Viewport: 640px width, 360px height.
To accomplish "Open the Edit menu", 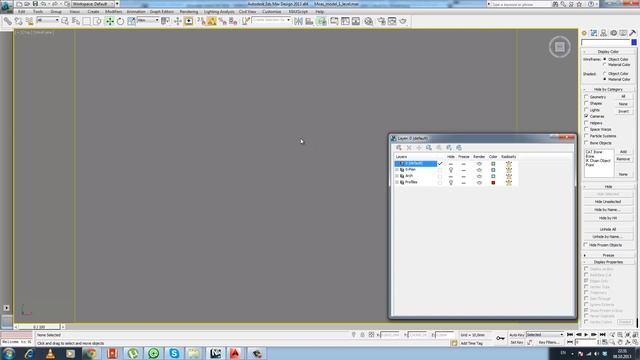I will (22, 12).
